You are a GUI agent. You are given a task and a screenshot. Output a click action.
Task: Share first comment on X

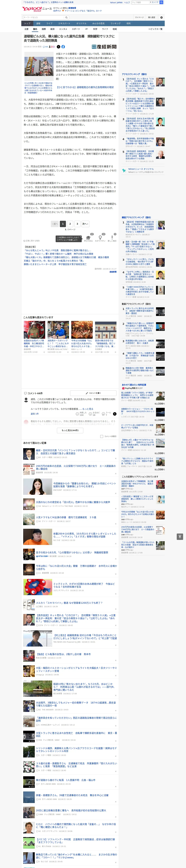115,414
